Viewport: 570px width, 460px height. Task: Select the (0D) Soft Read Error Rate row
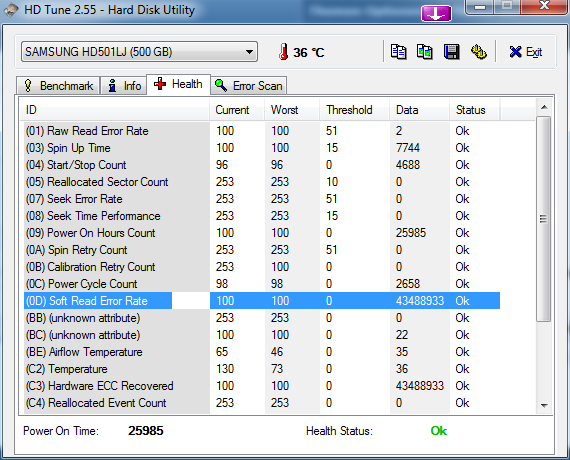click(x=262, y=301)
